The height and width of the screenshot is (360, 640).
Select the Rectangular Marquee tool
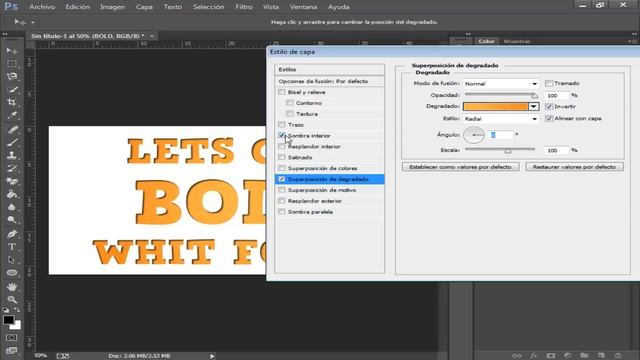pyautogui.click(x=11, y=64)
